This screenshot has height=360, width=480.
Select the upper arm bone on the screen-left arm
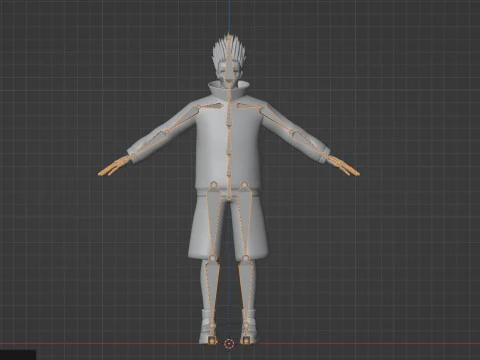[182, 120]
